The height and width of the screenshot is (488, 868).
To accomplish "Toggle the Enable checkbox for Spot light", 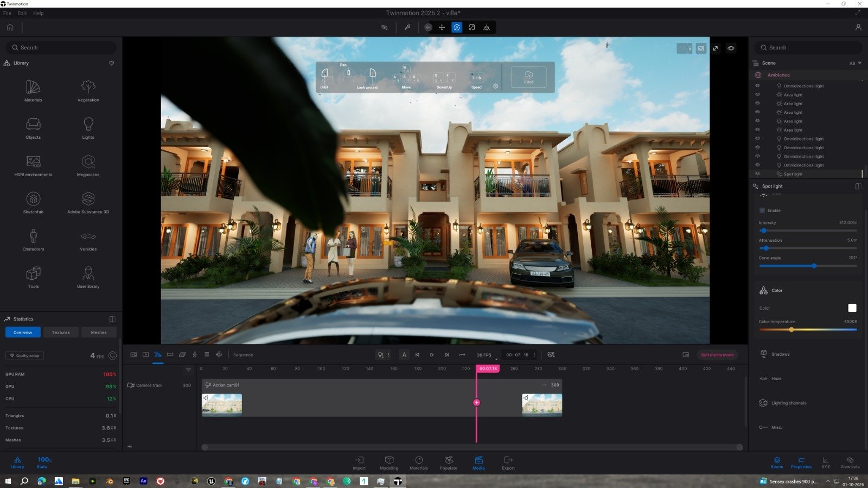I will pyautogui.click(x=762, y=210).
